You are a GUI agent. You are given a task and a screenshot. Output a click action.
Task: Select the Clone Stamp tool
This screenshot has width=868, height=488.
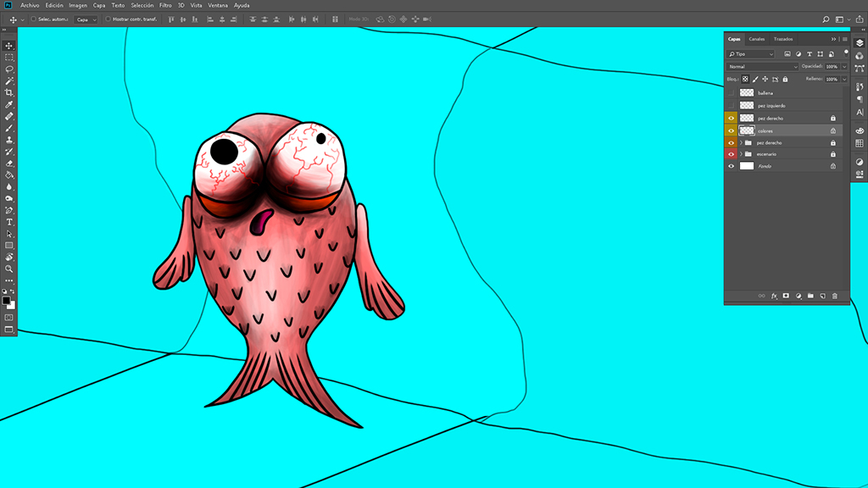tap(8, 140)
